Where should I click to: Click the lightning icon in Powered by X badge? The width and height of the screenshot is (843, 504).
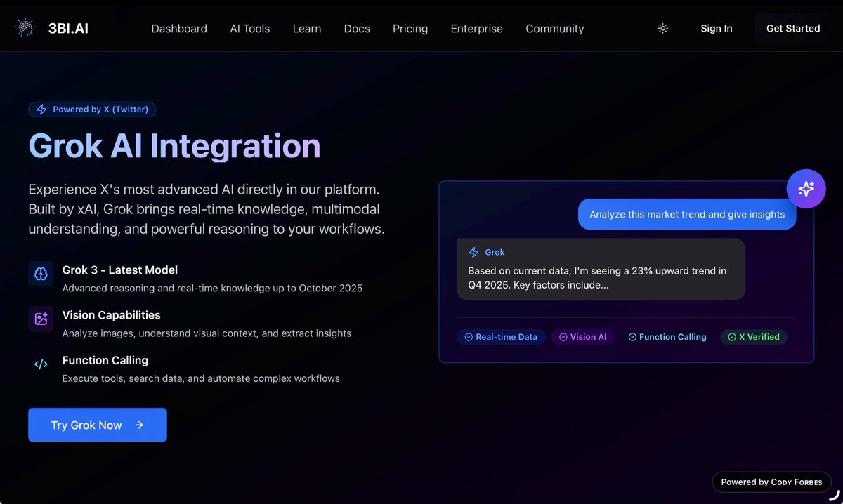41,109
